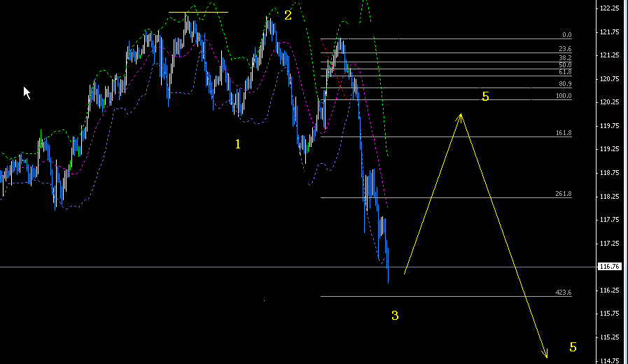This screenshot has height=364, width=628.
Task: Click the 120.25 price scale value
Action: click(610, 102)
